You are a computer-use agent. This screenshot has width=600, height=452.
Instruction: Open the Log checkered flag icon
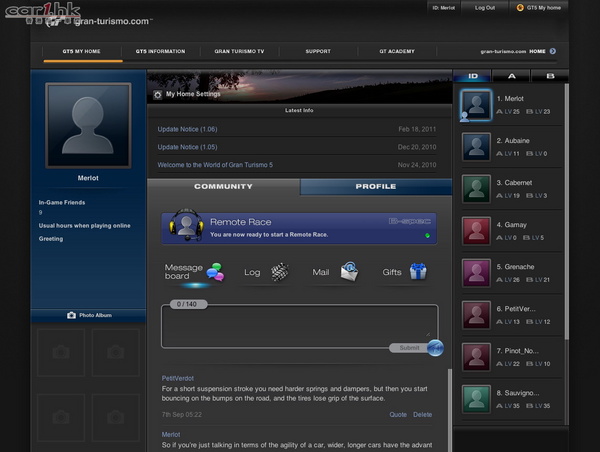(280, 272)
